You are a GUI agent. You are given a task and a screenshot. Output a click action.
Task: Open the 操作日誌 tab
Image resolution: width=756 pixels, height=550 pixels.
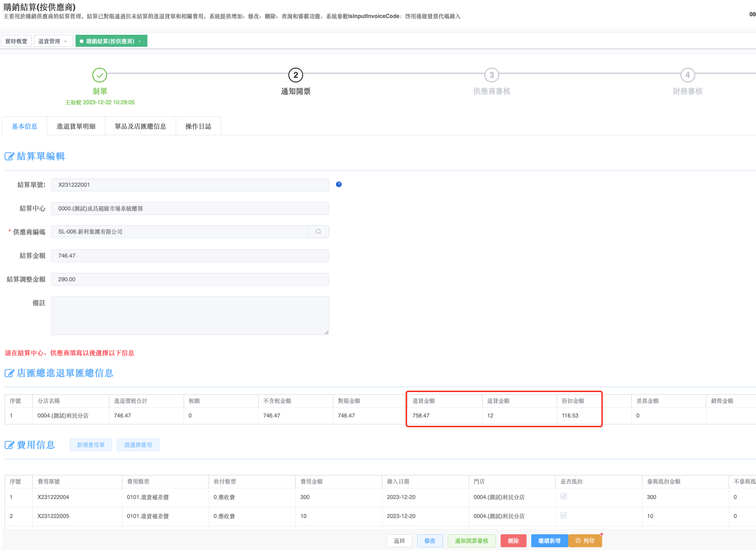(198, 126)
